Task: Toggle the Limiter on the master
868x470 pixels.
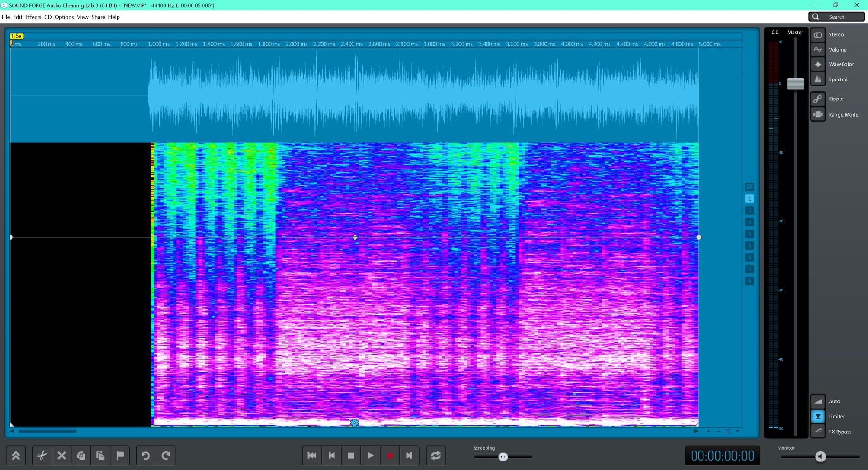Action: click(x=818, y=416)
